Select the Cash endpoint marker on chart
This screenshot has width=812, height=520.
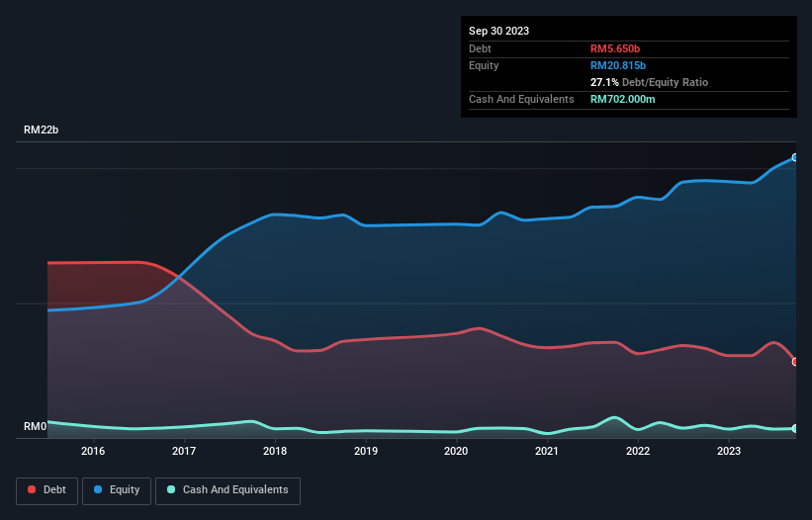point(795,428)
